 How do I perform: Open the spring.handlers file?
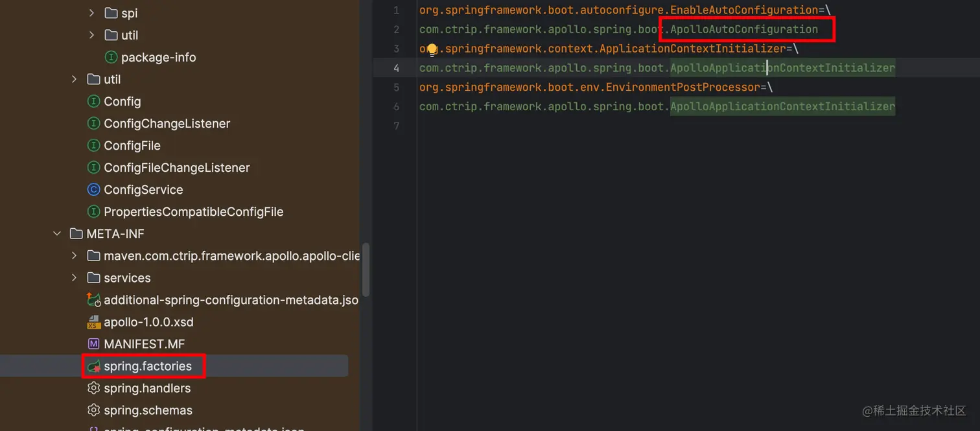point(147,388)
